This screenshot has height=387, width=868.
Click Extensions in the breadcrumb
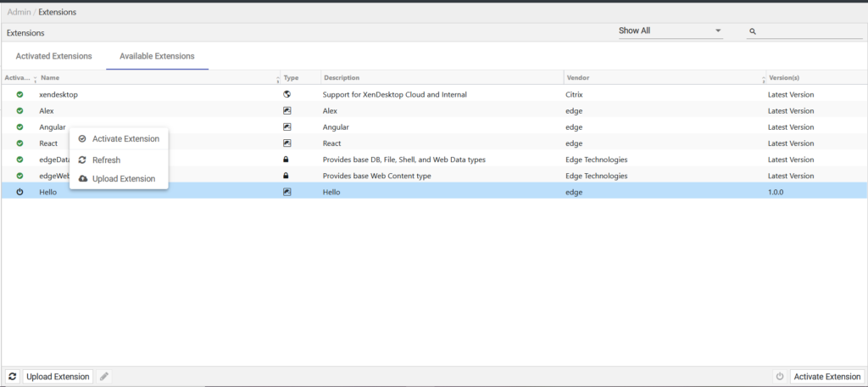pyautogui.click(x=58, y=12)
